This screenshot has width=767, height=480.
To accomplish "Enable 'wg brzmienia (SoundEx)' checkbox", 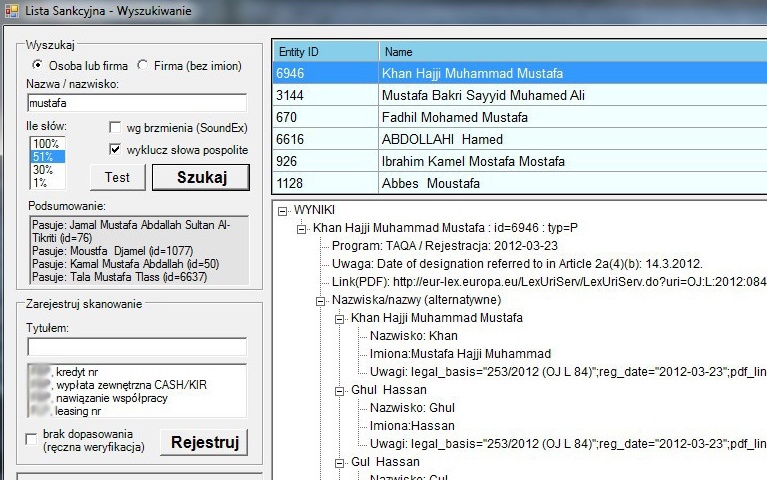I will click(x=115, y=128).
